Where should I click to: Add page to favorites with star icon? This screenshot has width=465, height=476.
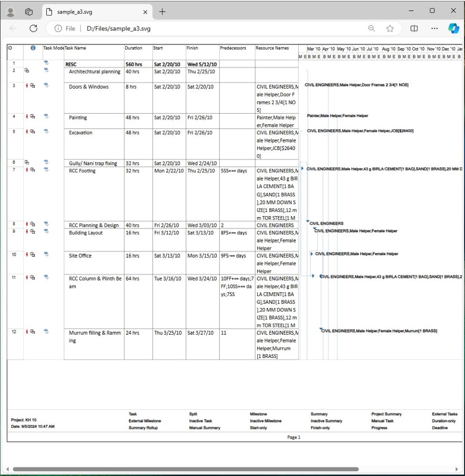390,29
